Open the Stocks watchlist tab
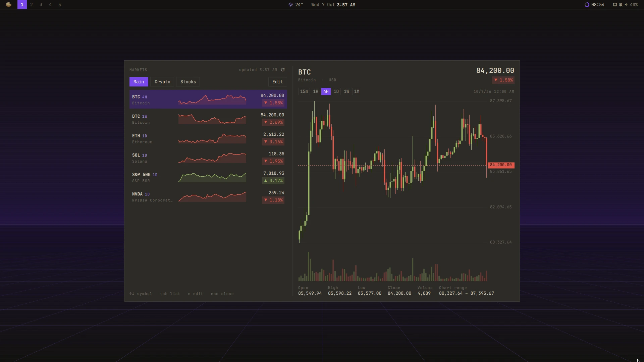Screen dimensions: 644x362 pyautogui.click(x=188, y=82)
